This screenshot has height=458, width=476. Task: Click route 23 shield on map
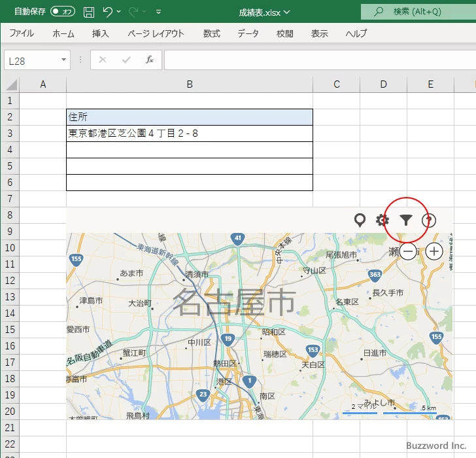[203, 395]
